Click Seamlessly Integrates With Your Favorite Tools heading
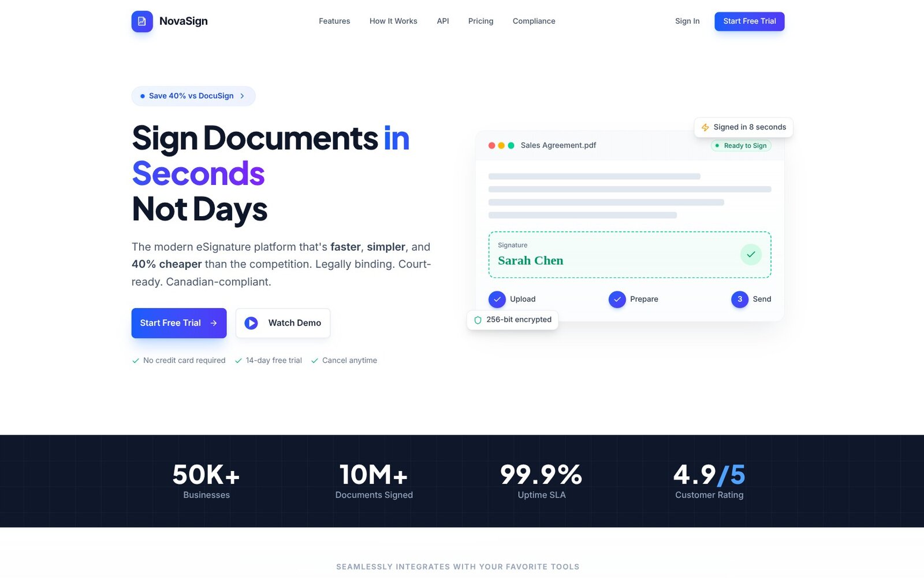 point(457,567)
